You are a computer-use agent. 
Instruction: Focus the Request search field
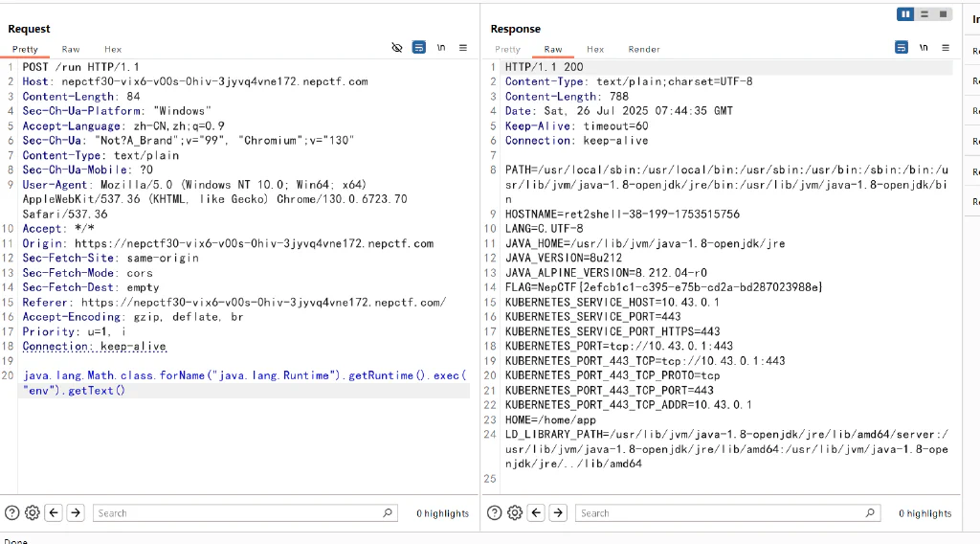tap(245, 512)
